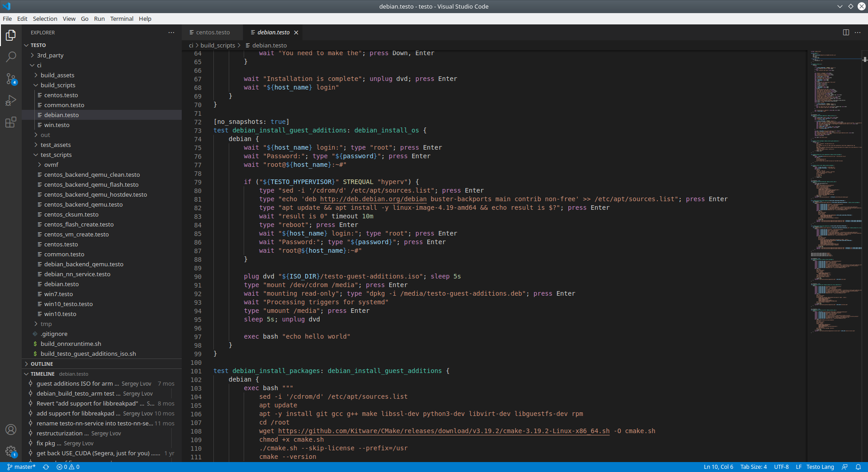Open editor more actions ellipsis
The image size is (868, 472).
[x=858, y=33]
